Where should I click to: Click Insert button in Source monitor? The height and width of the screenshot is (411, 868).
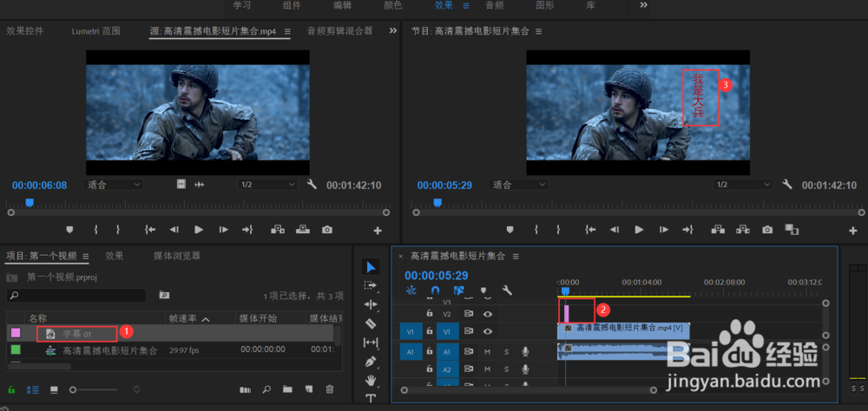point(278,230)
